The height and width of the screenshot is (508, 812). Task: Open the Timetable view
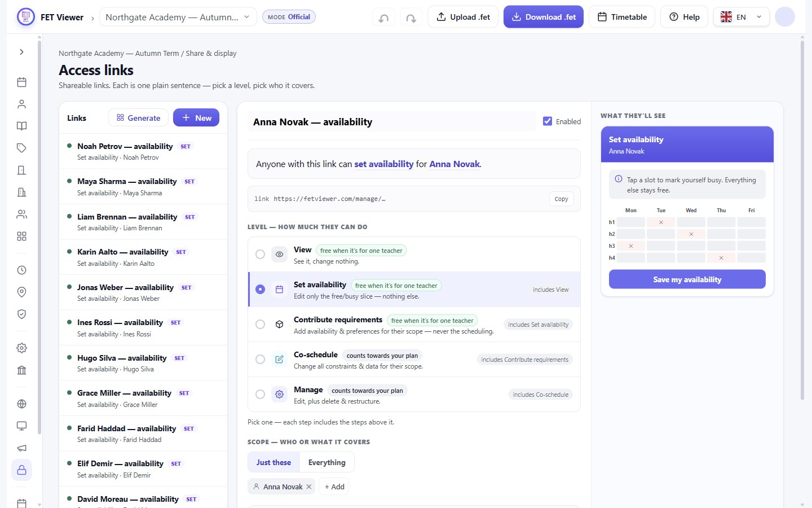(622, 17)
